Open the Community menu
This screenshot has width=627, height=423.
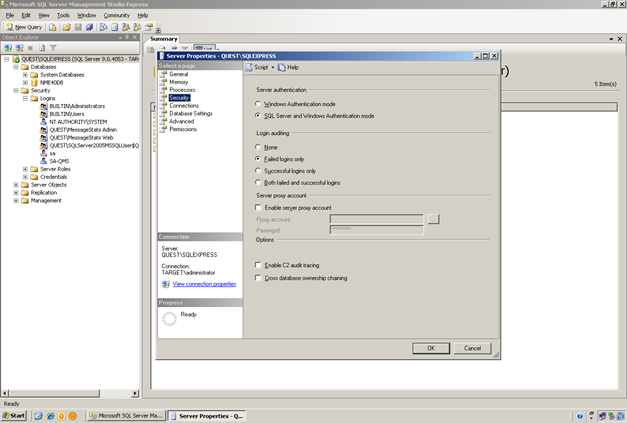(117, 15)
